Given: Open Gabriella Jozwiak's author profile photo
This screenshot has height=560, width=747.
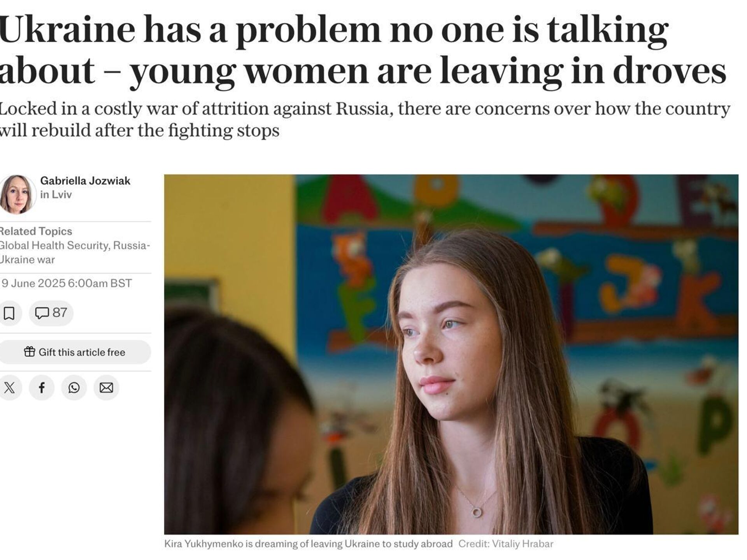Looking at the screenshot, I should 17,195.
